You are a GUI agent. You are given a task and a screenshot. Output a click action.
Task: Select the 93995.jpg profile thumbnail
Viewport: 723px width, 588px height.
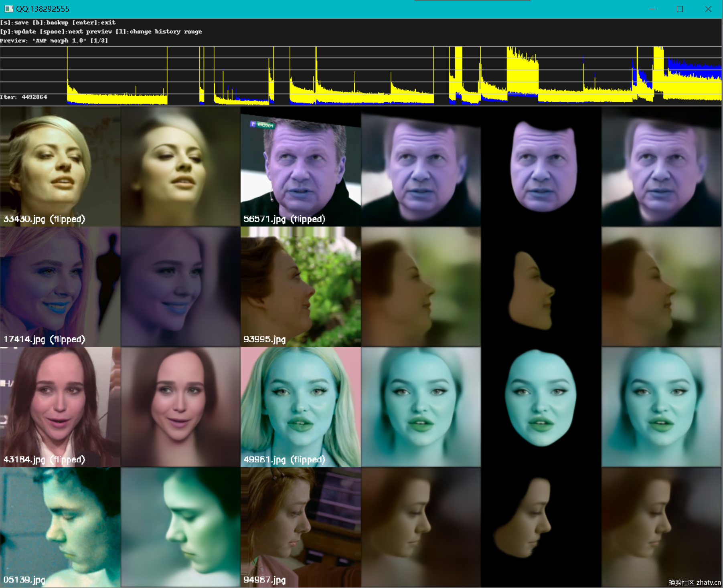click(x=301, y=287)
